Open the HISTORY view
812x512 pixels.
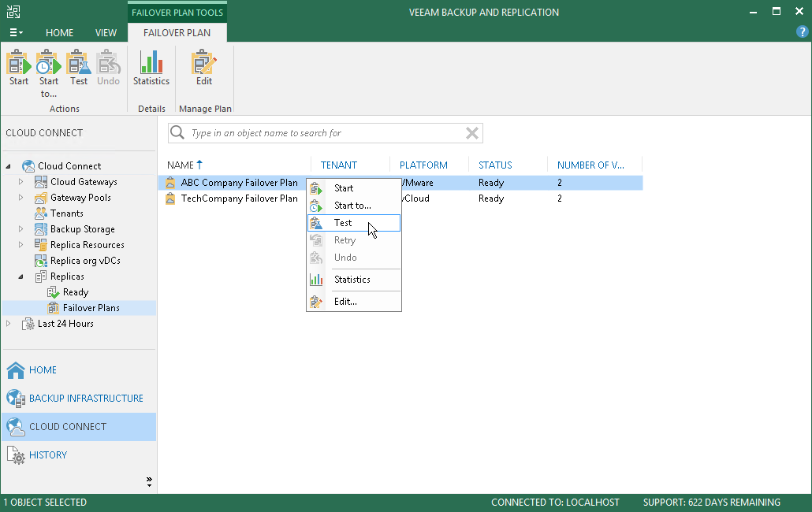[x=79, y=455]
